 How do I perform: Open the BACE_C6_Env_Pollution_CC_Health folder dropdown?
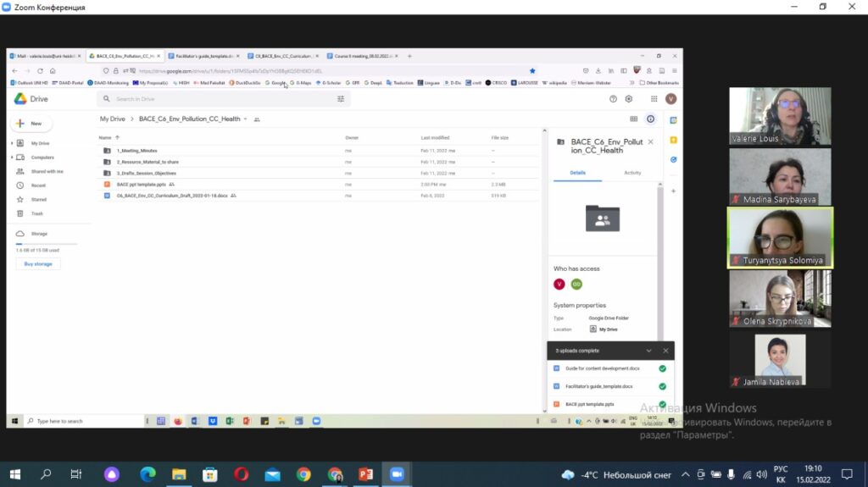(245, 119)
